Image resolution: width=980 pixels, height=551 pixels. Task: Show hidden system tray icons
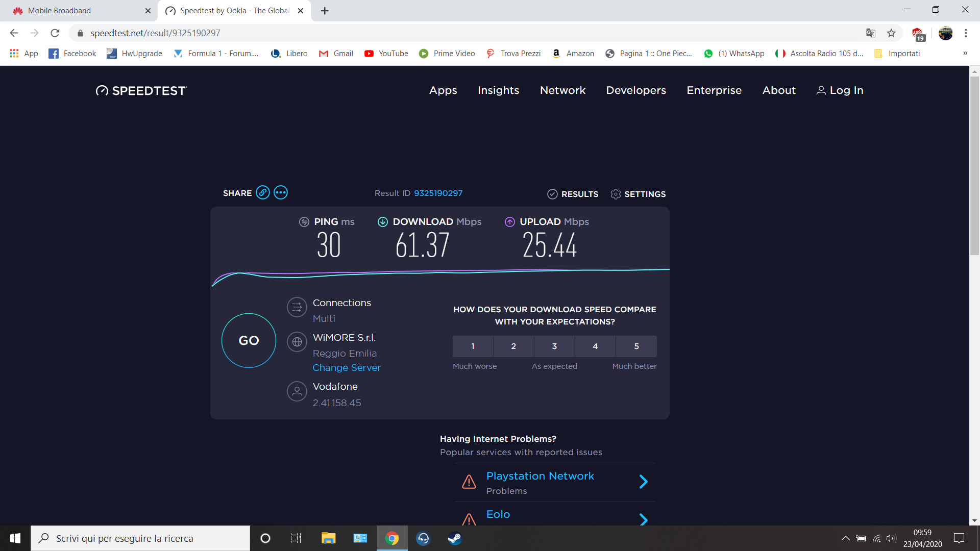click(x=846, y=538)
